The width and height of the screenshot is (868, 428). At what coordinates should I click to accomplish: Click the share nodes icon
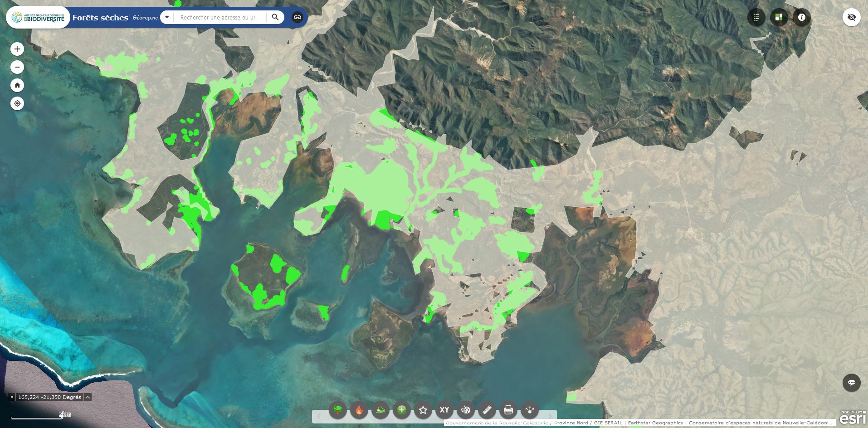[530, 410]
